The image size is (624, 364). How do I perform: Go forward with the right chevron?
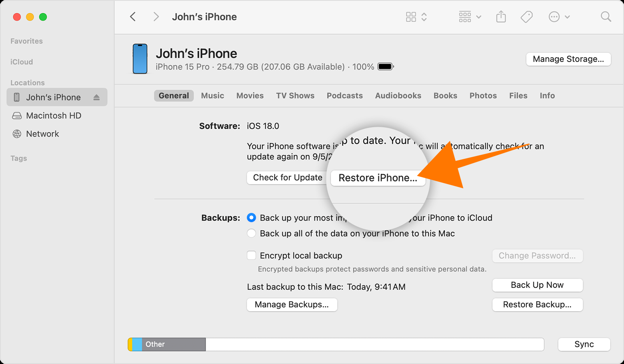click(x=156, y=17)
